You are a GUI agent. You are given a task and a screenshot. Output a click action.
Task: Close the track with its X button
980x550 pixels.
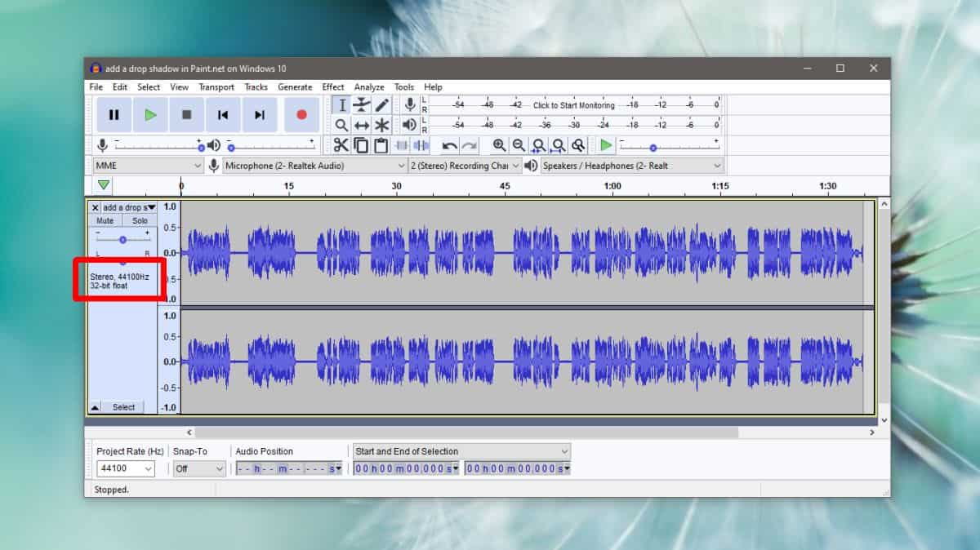[x=95, y=208]
